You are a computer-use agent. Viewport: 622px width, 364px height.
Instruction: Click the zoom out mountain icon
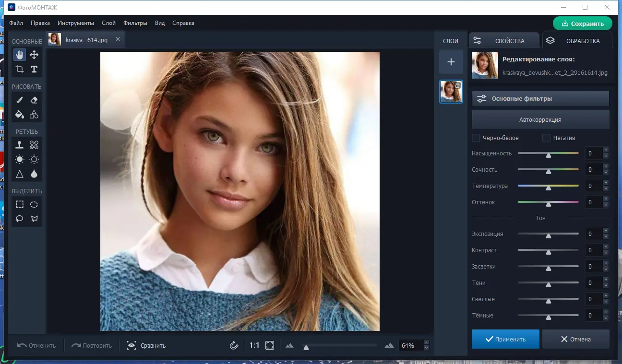tap(289, 345)
